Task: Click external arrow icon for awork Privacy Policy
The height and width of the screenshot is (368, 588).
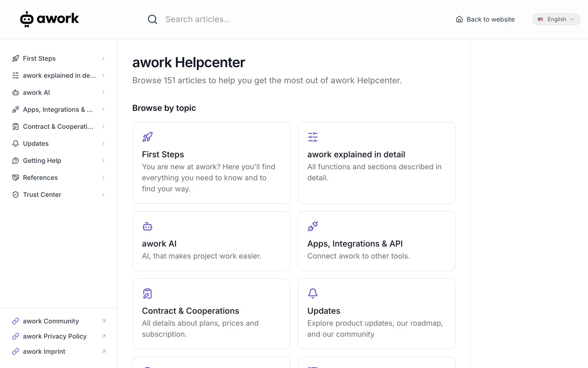Action: pos(104,337)
